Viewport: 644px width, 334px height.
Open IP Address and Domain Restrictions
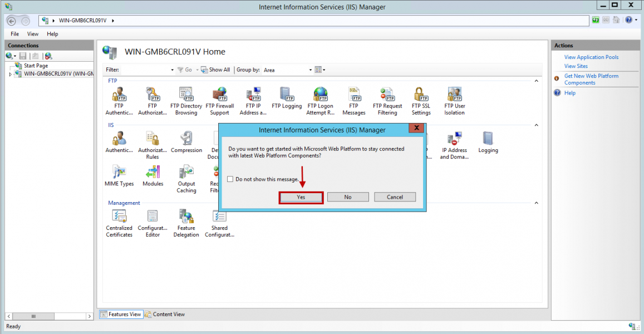click(x=454, y=145)
